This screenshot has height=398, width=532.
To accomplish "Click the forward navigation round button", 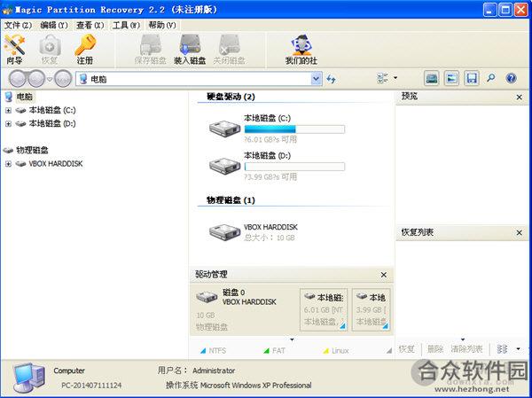I will coord(36,79).
